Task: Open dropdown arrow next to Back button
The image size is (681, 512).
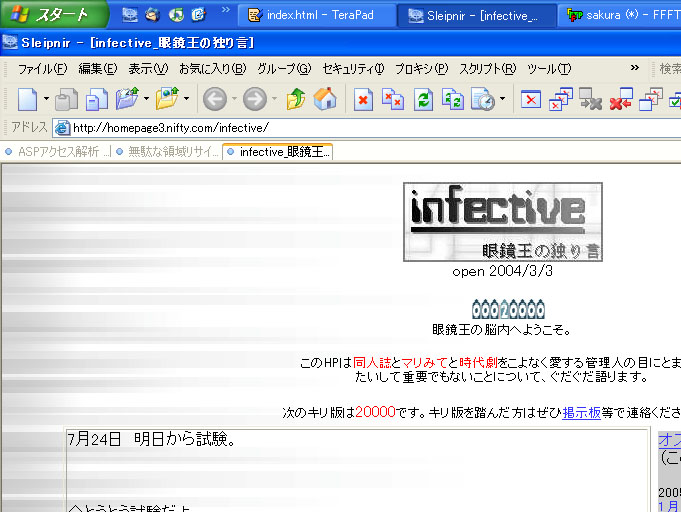Action: 234,99
